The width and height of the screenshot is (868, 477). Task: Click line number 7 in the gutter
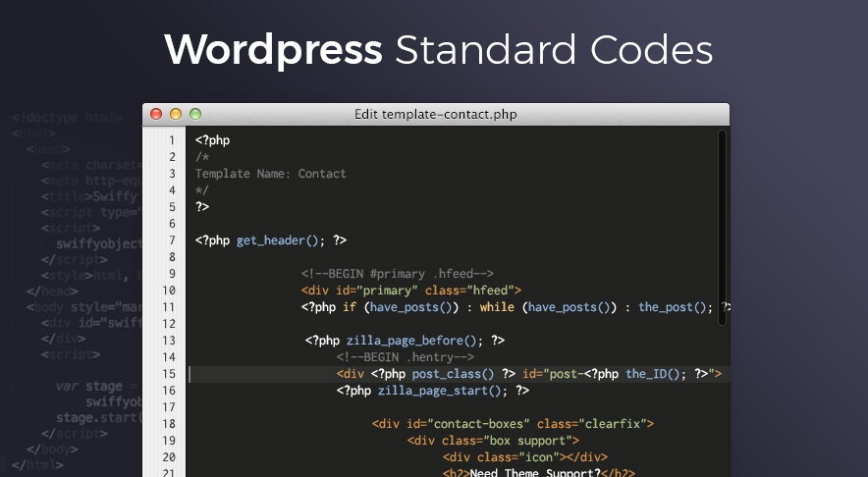click(172, 240)
